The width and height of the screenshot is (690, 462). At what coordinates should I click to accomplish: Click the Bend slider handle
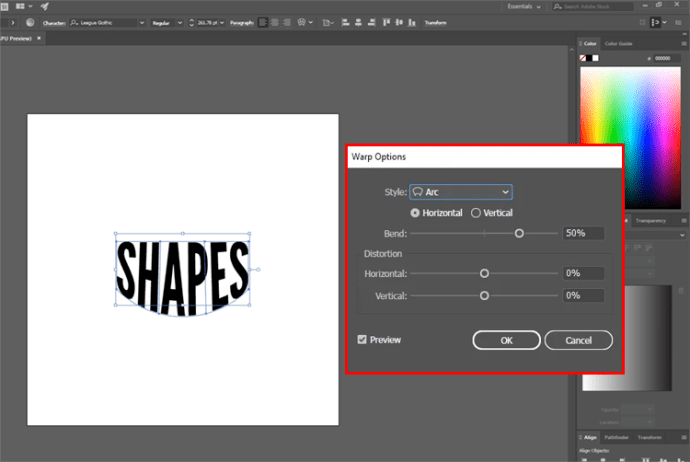pyautogui.click(x=519, y=233)
